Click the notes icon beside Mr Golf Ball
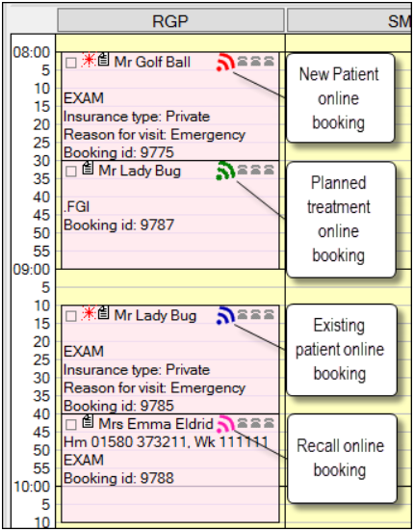Viewport: 414px width, 532px height. [104, 60]
